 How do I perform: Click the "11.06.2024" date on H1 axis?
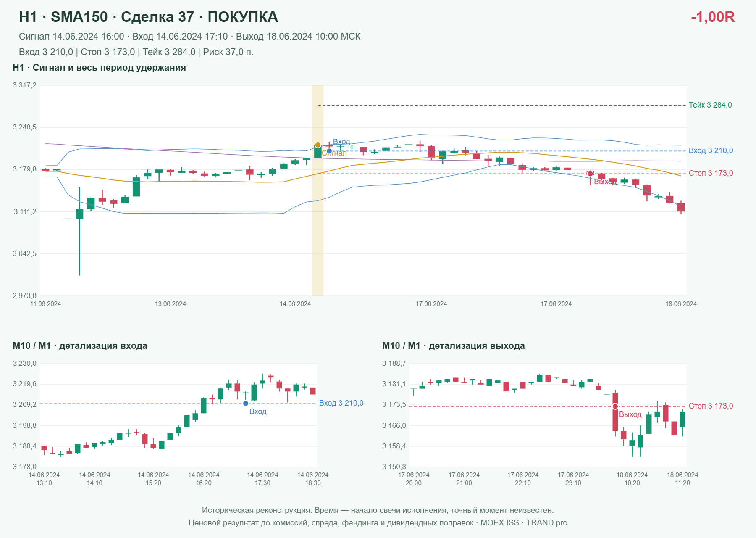click(45, 304)
